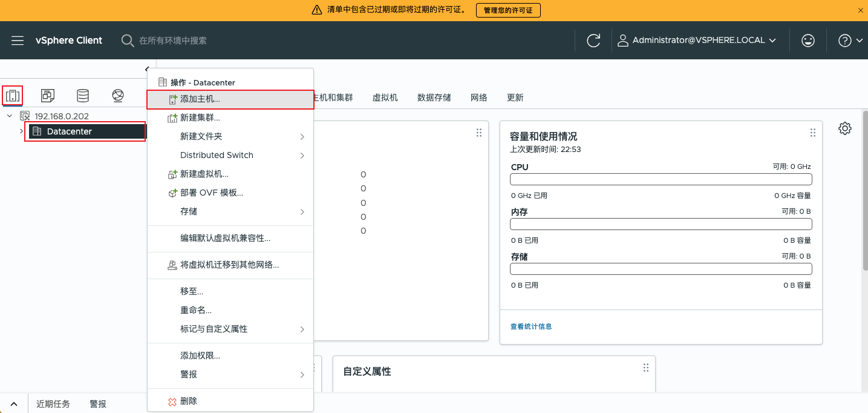Expand the 存储 submenu
This screenshot has height=413, width=868.
click(230, 212)
